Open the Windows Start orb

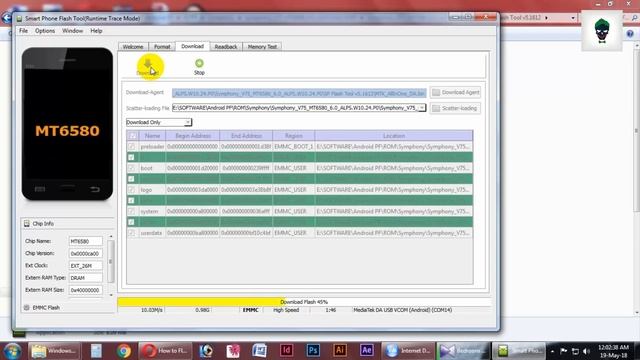[x=13, y=351]
